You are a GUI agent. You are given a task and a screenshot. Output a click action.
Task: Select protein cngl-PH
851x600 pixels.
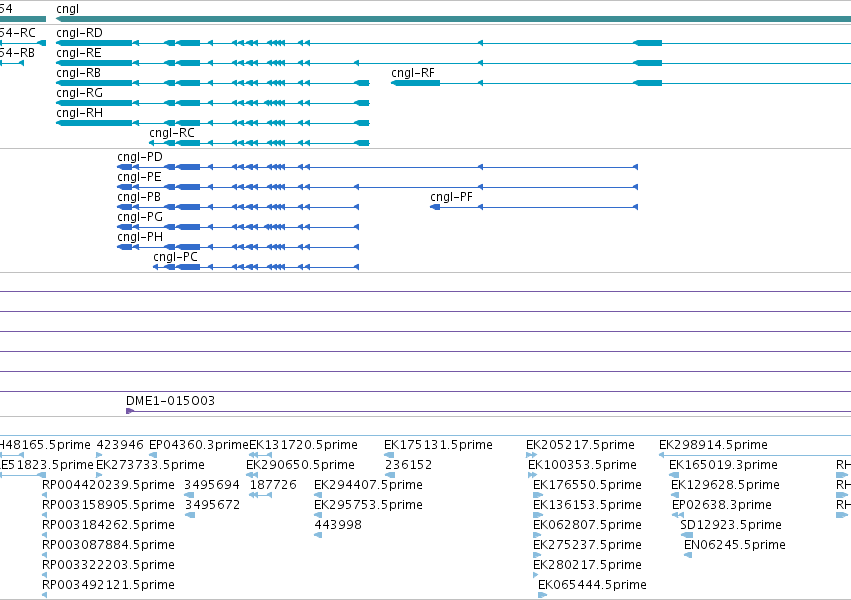pos(238,247)
